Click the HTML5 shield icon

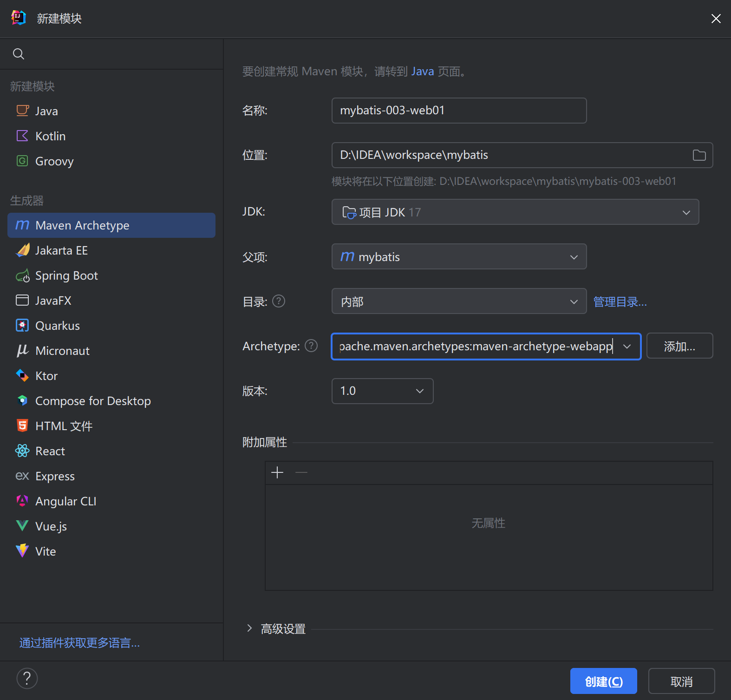point(22,425)
